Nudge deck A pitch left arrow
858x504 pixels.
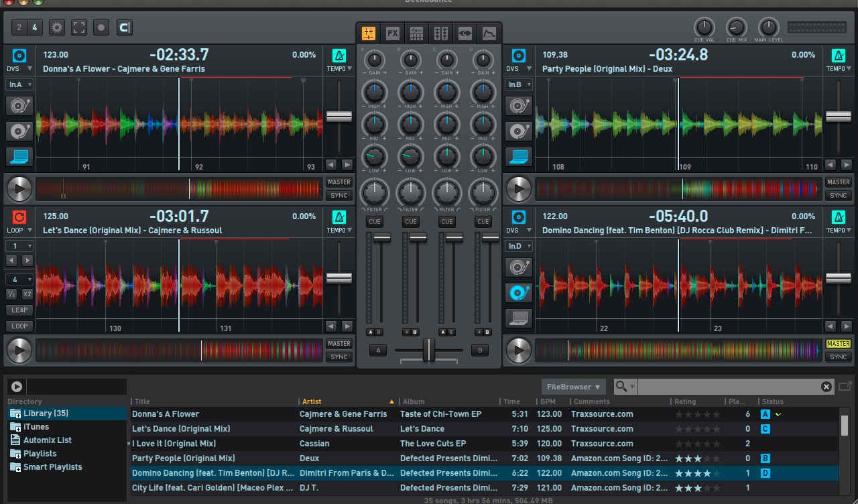(331, 165)
